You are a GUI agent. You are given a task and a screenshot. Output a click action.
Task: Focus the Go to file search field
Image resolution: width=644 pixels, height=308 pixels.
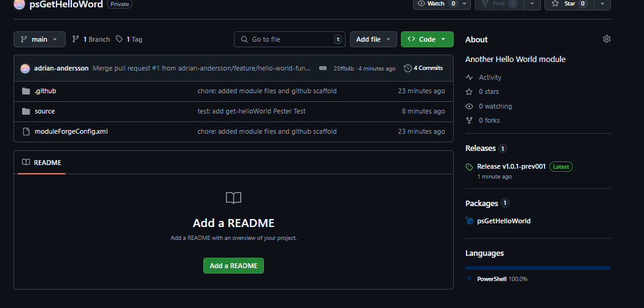tap(290, 39)
